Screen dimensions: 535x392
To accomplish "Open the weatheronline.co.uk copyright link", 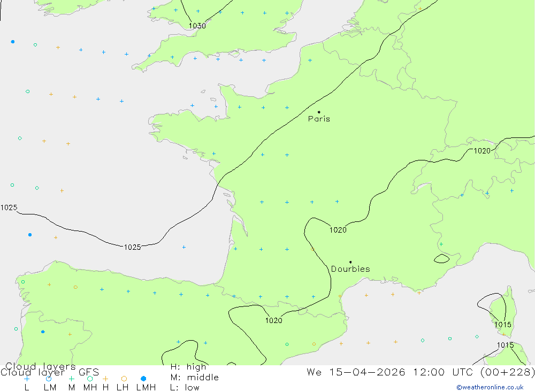I will (490, 387).
